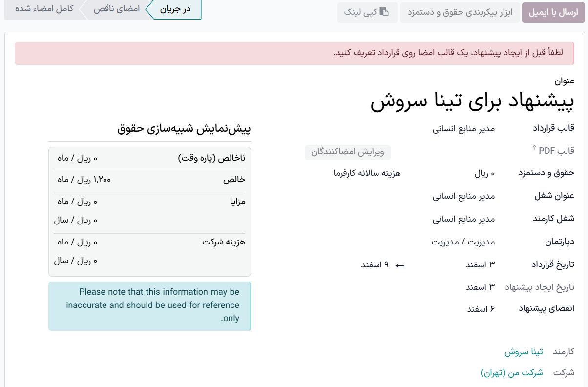Click contract end date '۹ اسفند'
This screenshot has height=387, width=588.
(375, 265)
